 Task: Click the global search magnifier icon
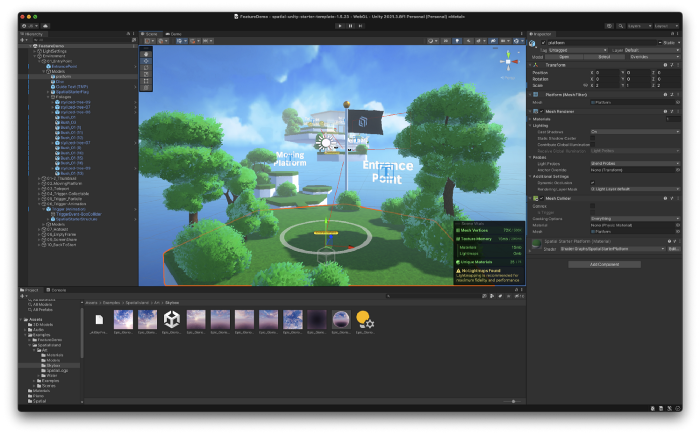point(620,26)
